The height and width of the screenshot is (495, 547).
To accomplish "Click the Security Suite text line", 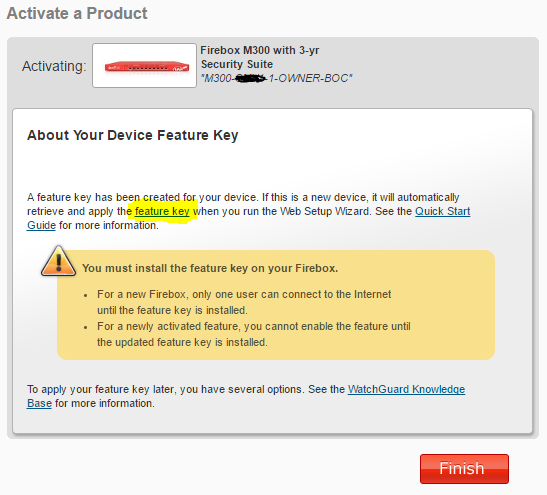I will point(237,64).
